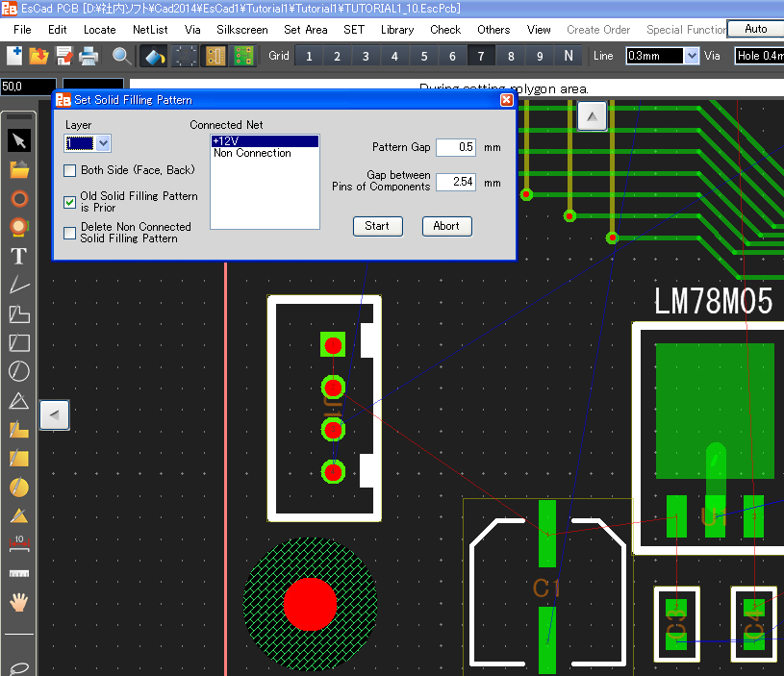
Task: Select the ruler tool
Action: 19,573
